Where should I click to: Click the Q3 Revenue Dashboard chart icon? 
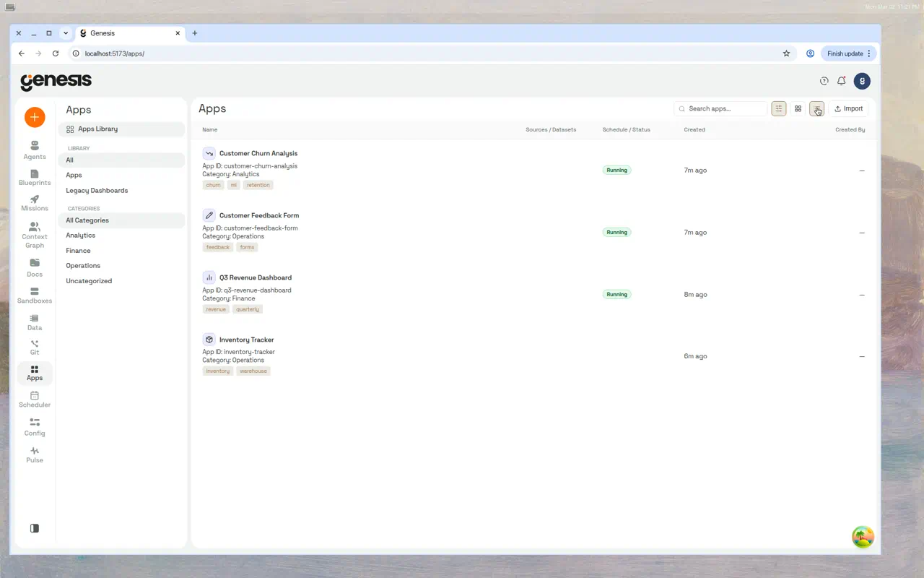point(209,277)
